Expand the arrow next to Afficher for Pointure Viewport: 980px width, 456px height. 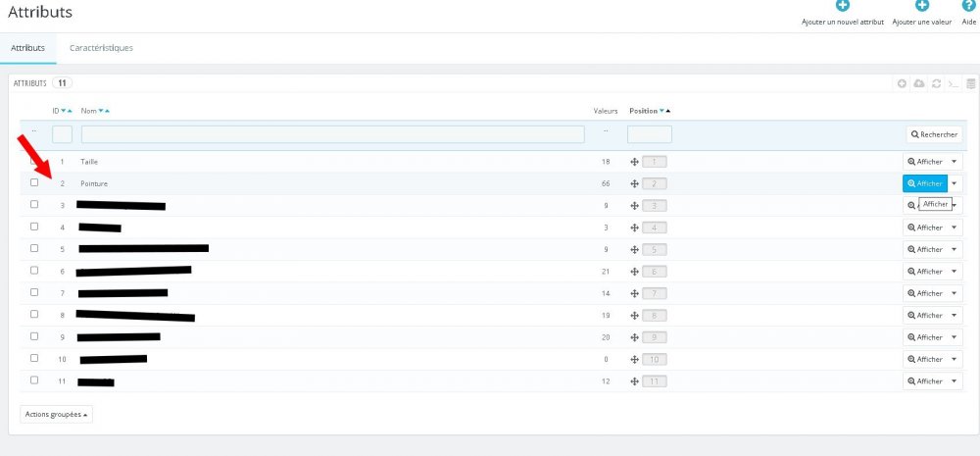pos(955,183)
